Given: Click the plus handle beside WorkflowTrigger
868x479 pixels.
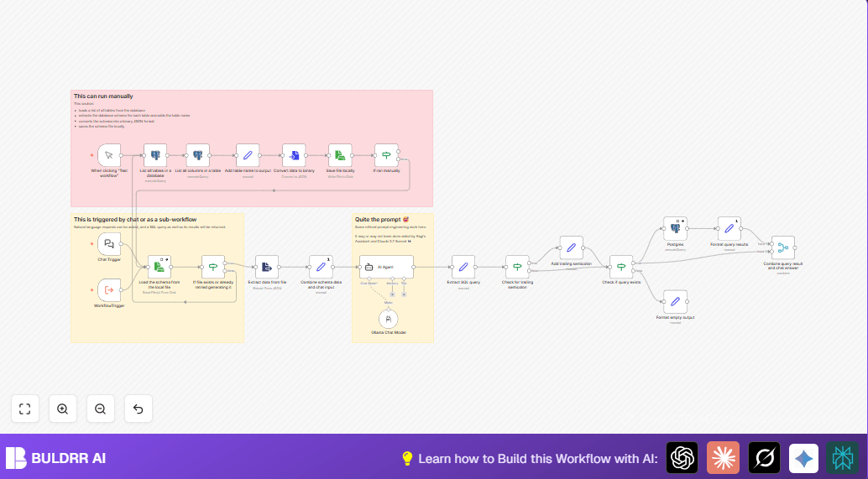Looking at the screenshot, I should (92, 290).
